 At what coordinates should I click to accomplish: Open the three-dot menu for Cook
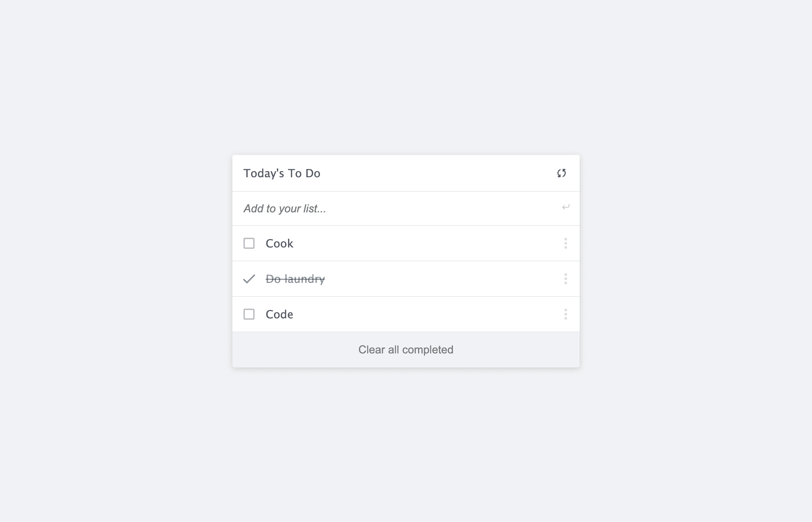point(566,243)
